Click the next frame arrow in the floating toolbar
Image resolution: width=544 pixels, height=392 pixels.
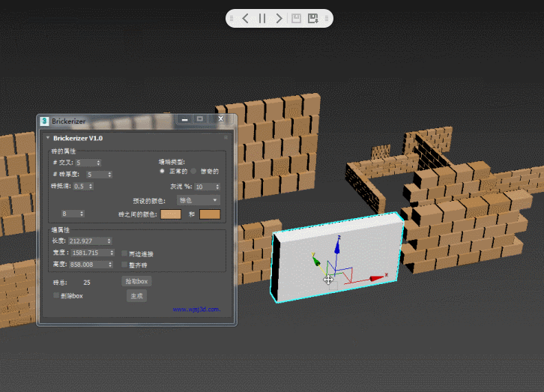279,18
